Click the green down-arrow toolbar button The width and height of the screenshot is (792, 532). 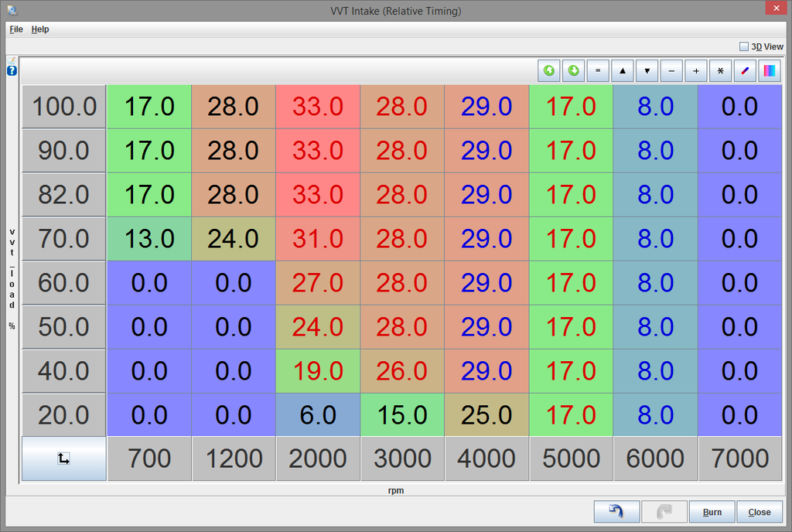(574, 71)
